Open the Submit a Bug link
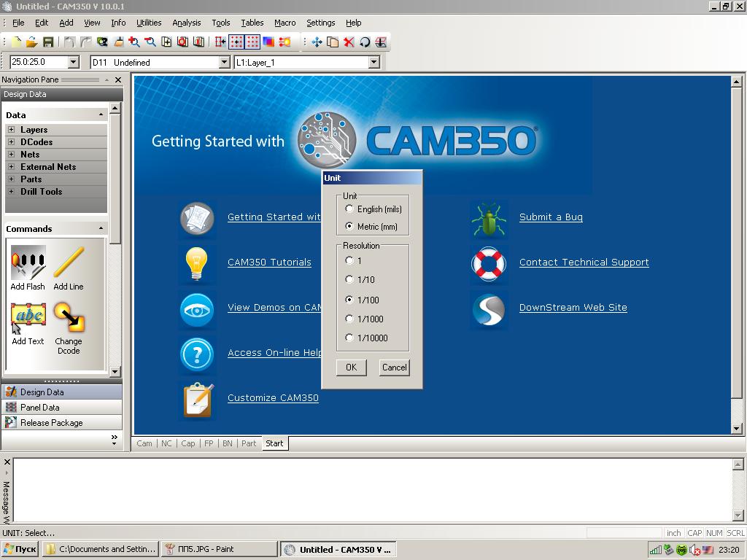This screenshot has height=560, width=747. [x=551, y=217]
